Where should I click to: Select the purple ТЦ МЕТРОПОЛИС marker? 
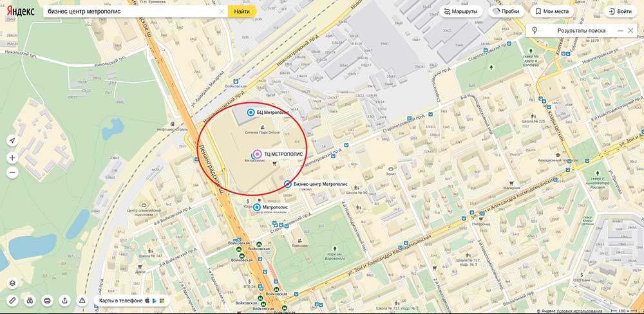pyautogui.click(x=257, y=154)
